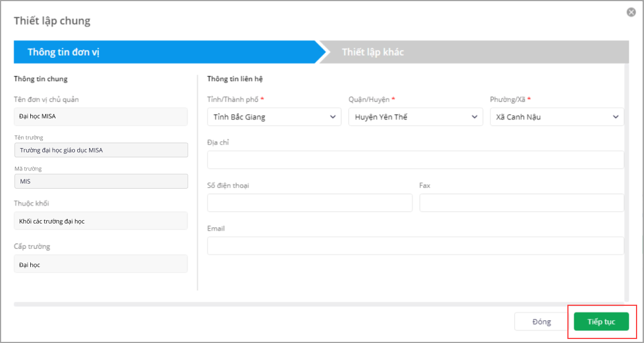Focus the Số điện thoại field
The width and height of the screenshot is (644, 343).
309,203
